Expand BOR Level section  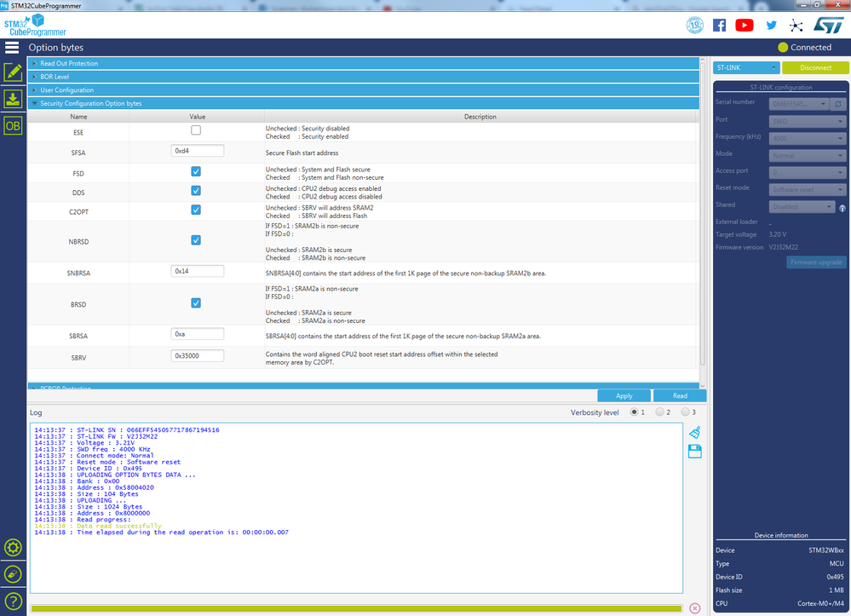click(x=363, y=77)
